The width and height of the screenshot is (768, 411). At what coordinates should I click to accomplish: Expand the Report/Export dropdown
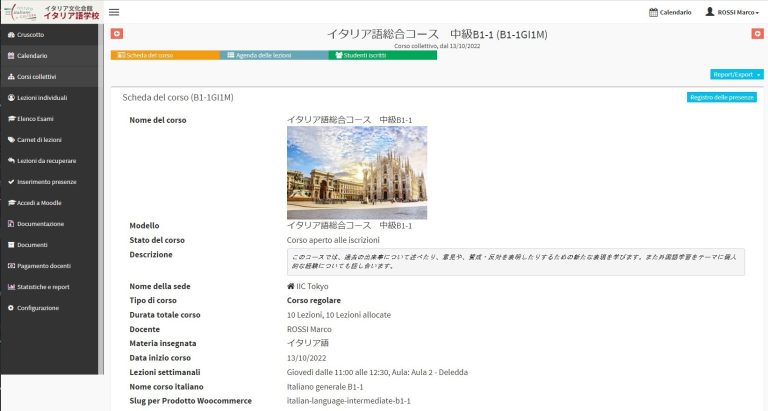point(736,74)
